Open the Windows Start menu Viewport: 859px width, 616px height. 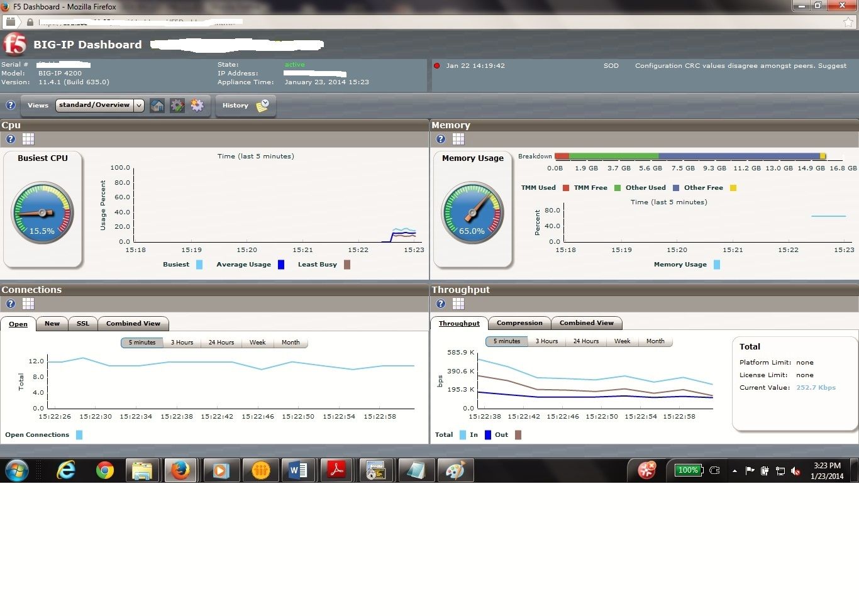[x=16, y=470]
